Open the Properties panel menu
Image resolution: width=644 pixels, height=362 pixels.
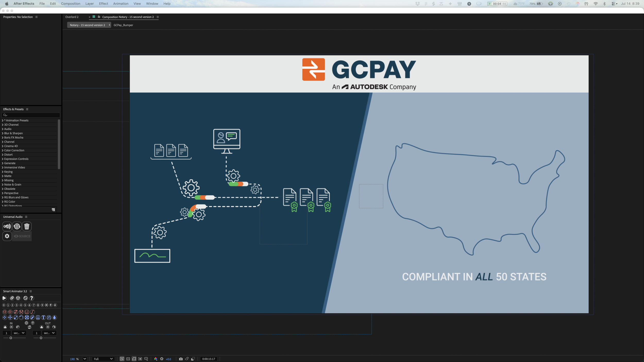(36, 17)
